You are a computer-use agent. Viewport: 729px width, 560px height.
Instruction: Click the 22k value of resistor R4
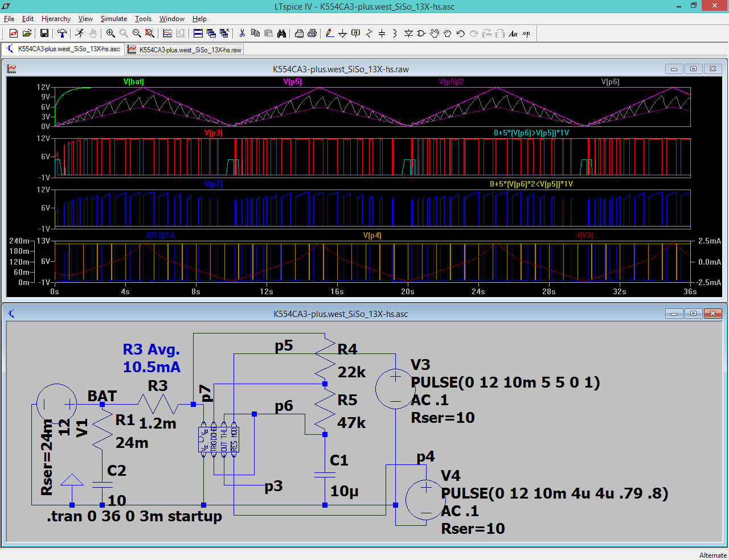point(351,372)
